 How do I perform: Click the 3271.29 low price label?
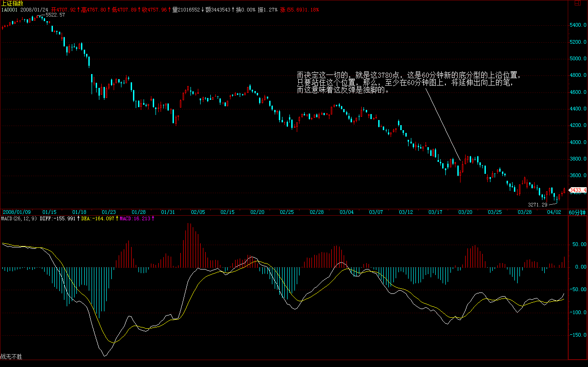537,204
